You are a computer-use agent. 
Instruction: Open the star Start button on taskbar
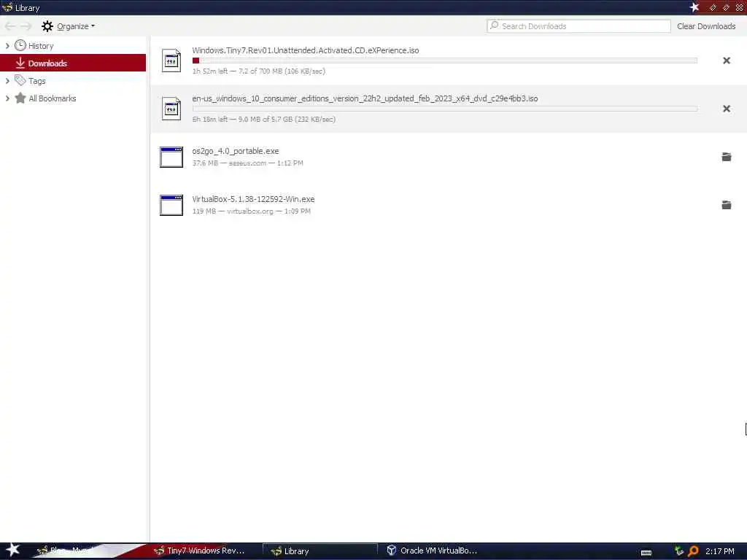(x=12, y=550)
